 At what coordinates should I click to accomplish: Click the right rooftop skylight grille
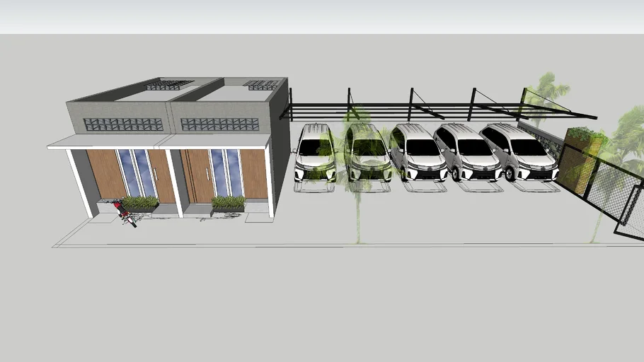[261, 85]
